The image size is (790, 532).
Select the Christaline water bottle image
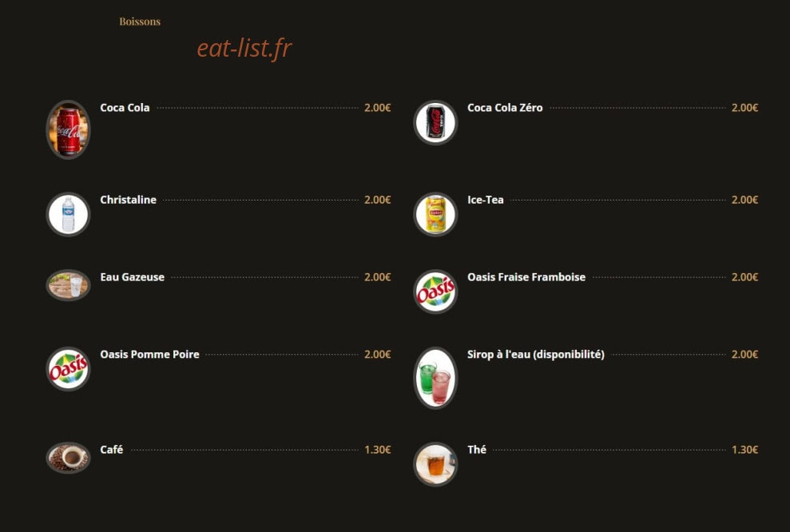tap(68, 214)
